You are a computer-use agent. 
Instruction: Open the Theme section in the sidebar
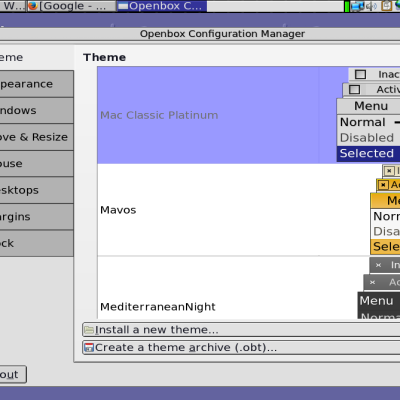[37, 57]
